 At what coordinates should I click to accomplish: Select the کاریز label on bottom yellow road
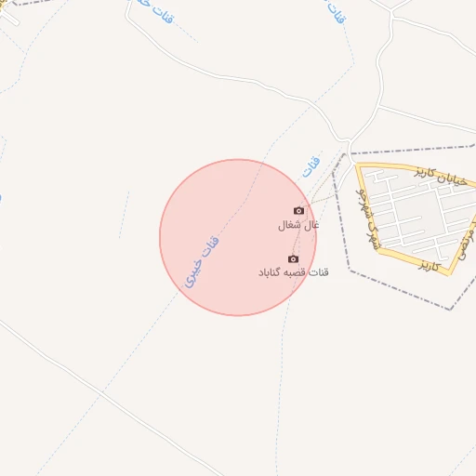click(430, 266)
